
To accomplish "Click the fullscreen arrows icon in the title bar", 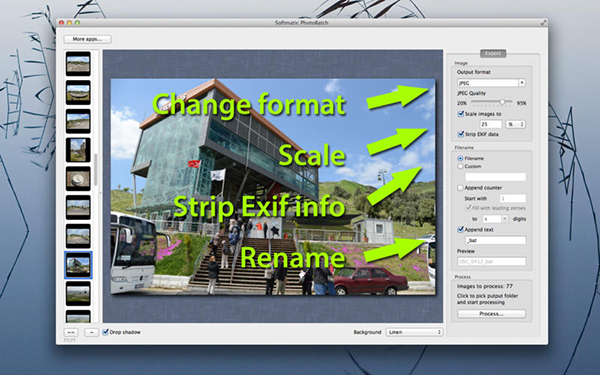I will [543, 23].
